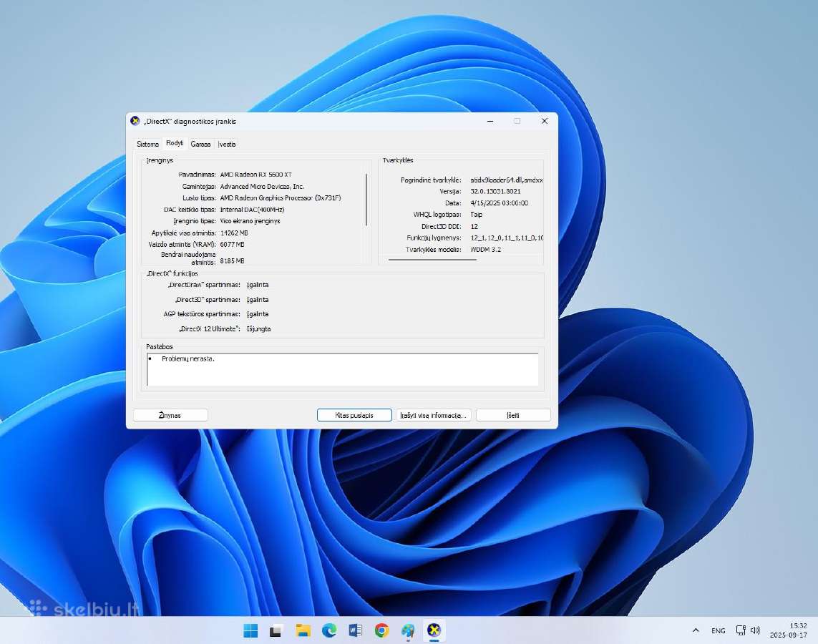Click the 14262 MB memory value

tap(234, 233)
